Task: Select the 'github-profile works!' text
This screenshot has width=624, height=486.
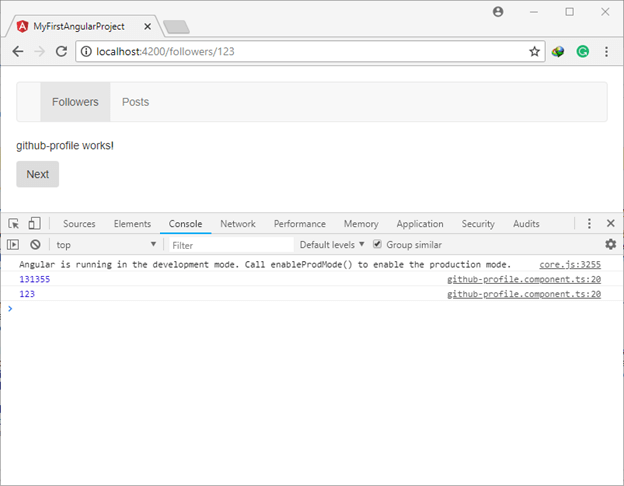Action: [x=65, y=146]
